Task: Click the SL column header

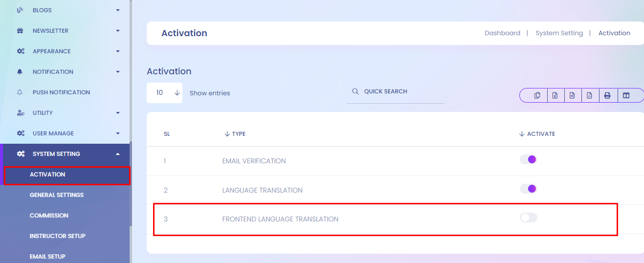Action: pyautogui.click(x=167, y=134)
